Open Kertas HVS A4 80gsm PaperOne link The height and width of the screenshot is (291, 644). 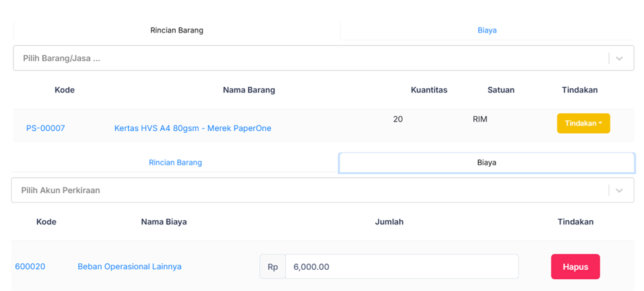point(192,128)
